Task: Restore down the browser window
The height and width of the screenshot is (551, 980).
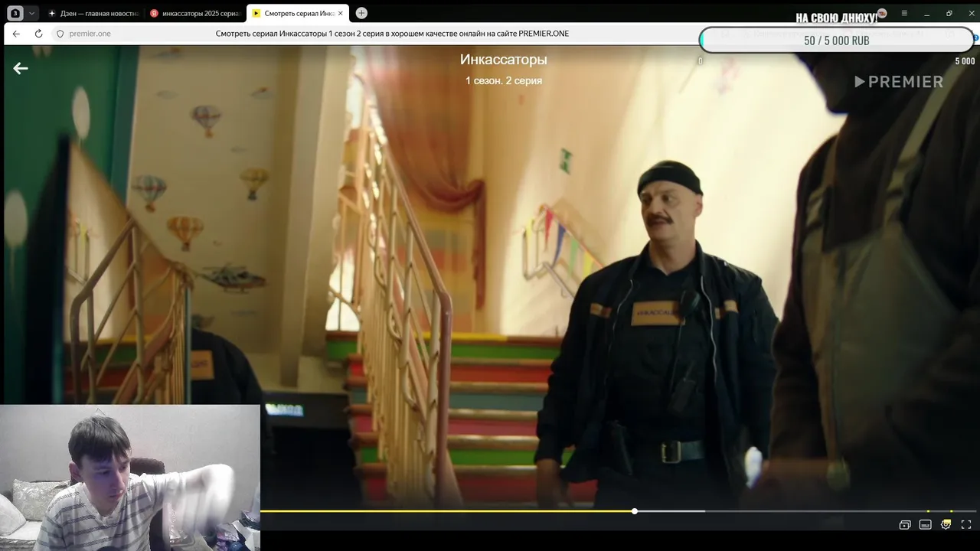Action: point(949,13)
